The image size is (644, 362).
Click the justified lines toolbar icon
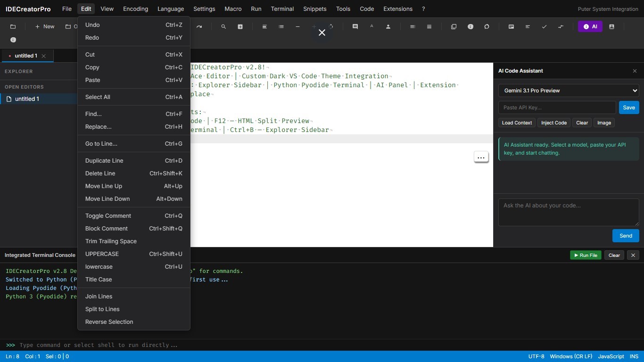429,27
